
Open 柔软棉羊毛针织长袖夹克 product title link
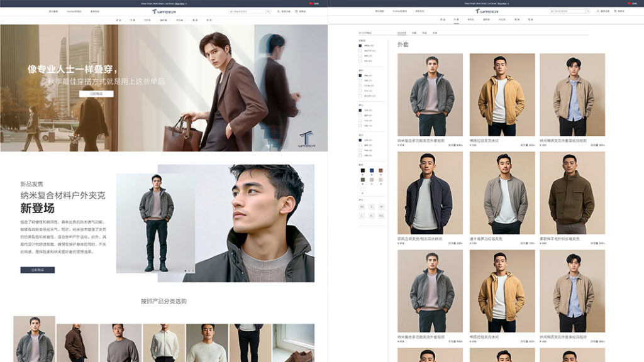(x=560, y=238)
